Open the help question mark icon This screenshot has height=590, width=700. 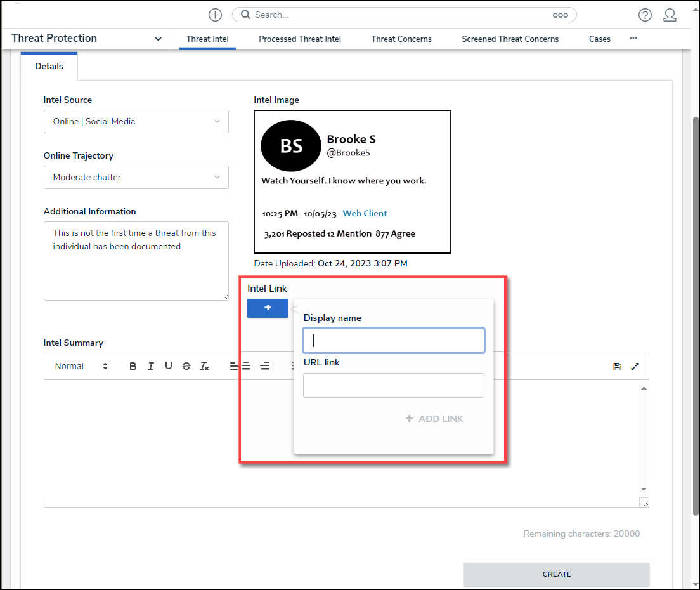click(645, 15)
